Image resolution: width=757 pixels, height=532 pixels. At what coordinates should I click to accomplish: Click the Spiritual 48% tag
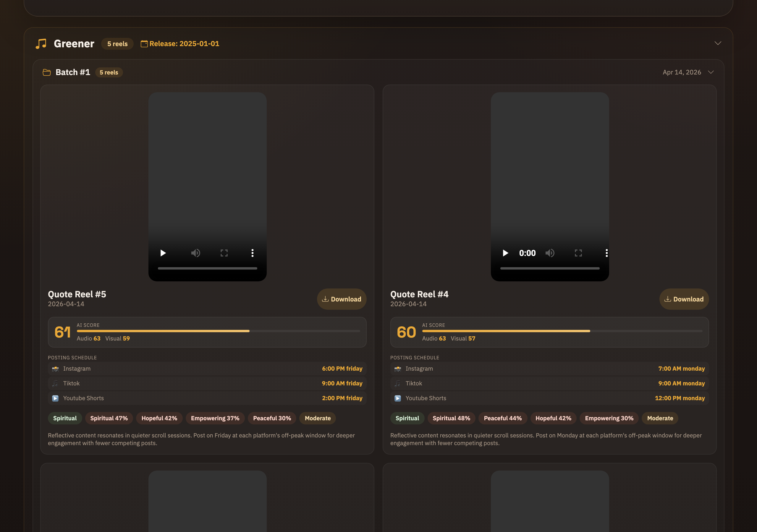(451, 418)
